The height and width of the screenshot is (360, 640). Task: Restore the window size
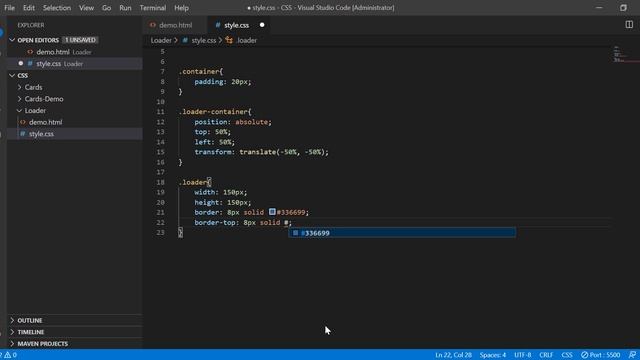coord(623,8)
